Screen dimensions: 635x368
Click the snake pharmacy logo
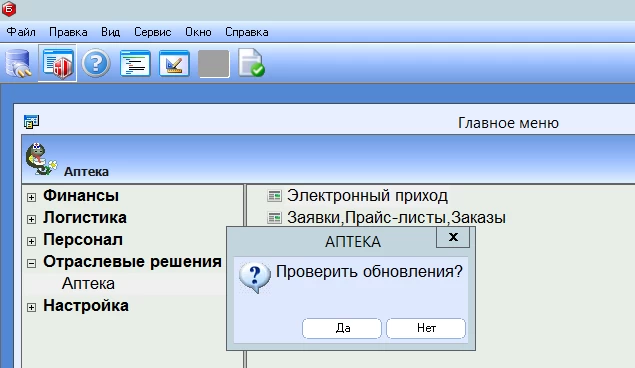(41, 159)
